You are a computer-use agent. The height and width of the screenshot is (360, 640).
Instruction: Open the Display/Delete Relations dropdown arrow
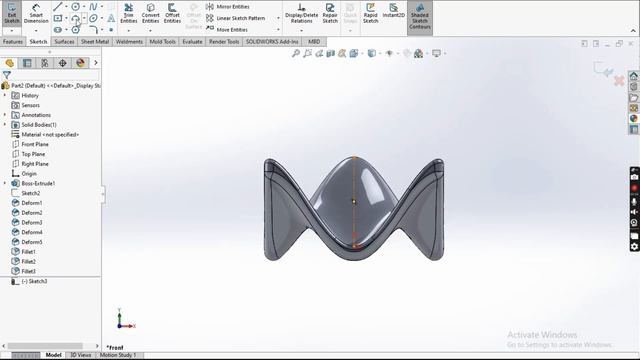coord(301,31)
